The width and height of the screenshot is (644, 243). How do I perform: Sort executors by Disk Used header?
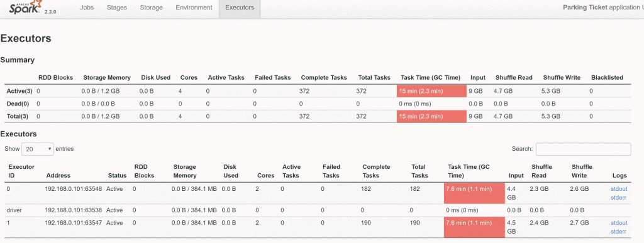coord(231,171)
